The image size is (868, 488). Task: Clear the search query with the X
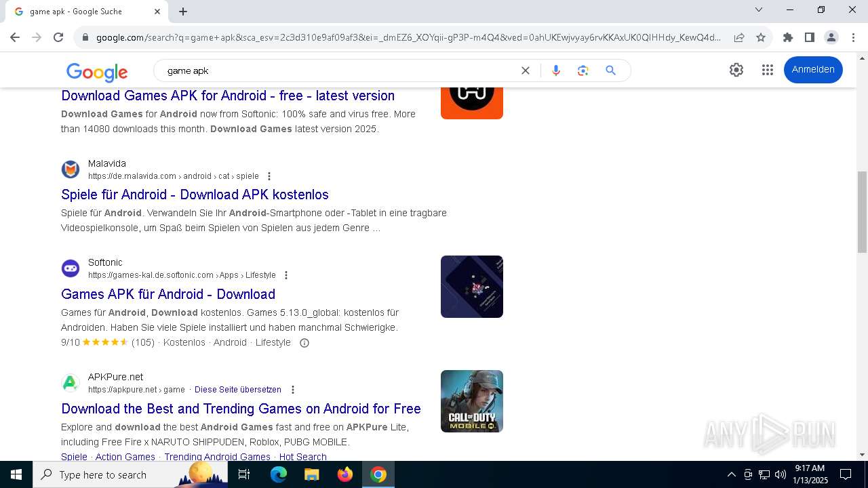[x=525, y=70]
